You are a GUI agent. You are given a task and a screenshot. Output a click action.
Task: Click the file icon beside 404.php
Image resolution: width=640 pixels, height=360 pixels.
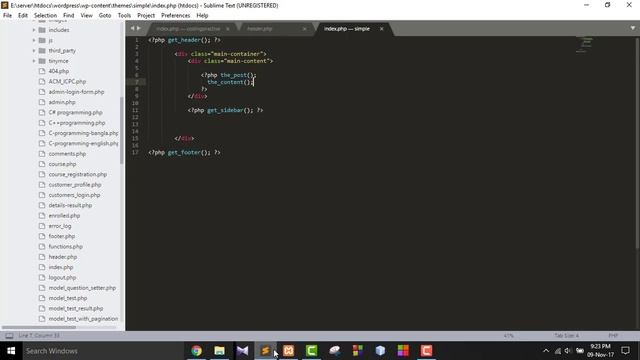pos(42,71)
